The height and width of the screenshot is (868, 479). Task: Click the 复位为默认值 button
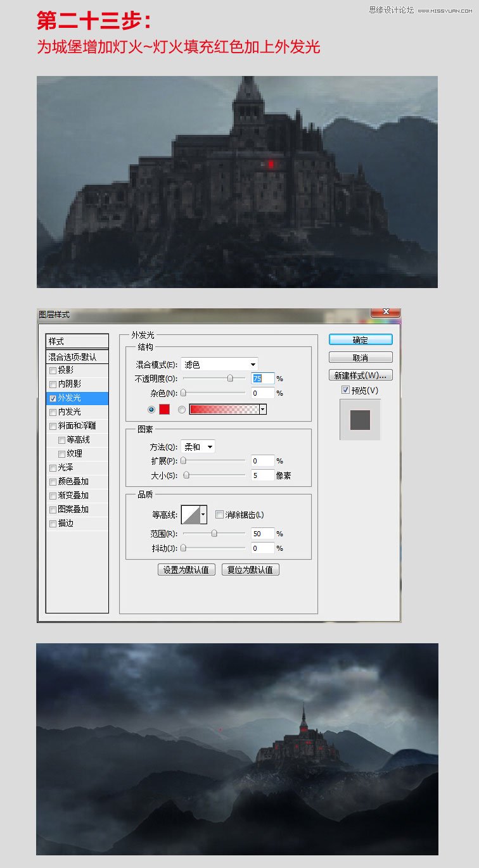pyautogui.click(x=250, y=570)
